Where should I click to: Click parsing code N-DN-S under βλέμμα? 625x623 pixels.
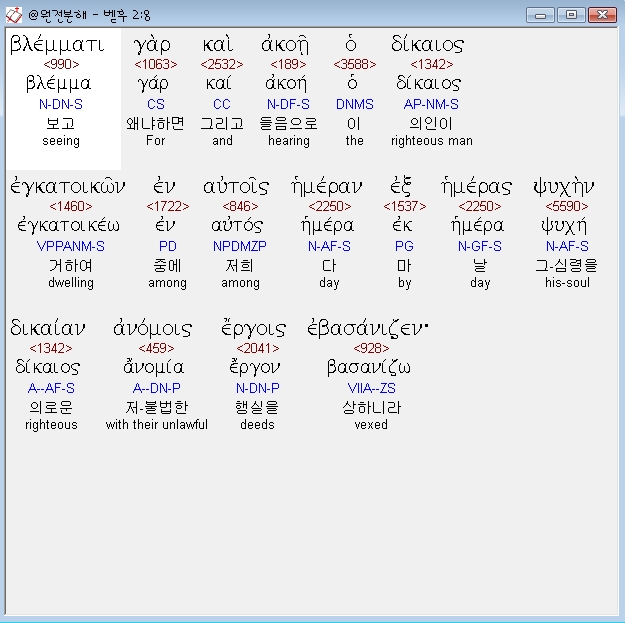pyautogui.click(x=61, y=104)
